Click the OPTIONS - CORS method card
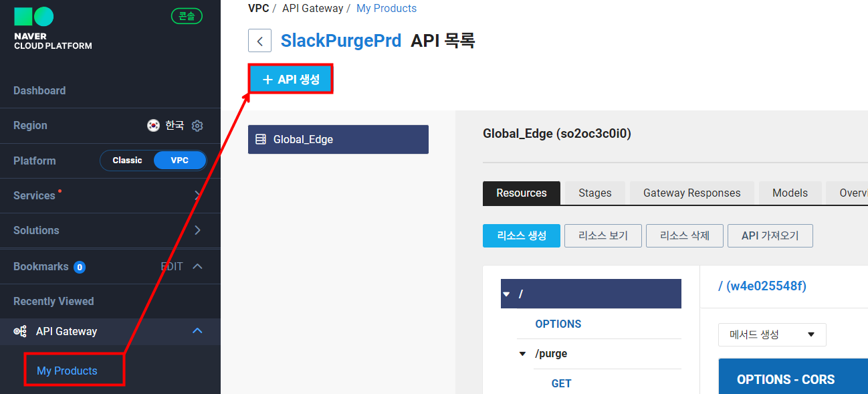 coord(793,376)
